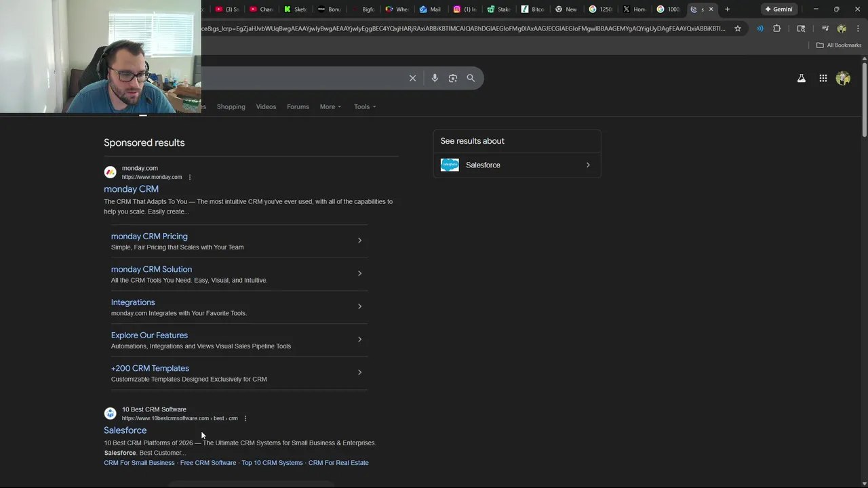Expand the +200 CRM Templates chevron
The height and width of the screenshot is (488, 868).
coord(359,373)
